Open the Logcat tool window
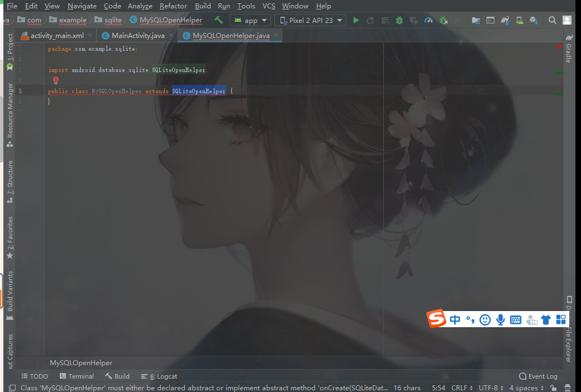Image resolution: width=581 pixels, height=392 pixels. (x=159, y=376)
